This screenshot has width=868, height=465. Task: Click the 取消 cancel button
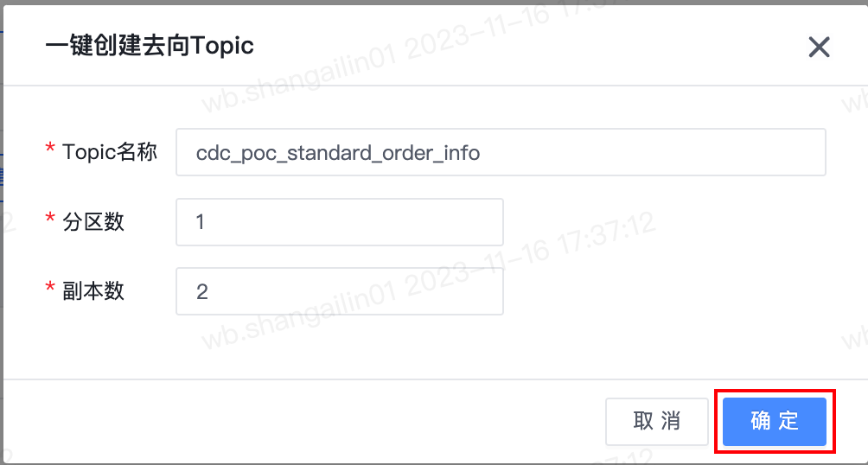click(656, 421)
